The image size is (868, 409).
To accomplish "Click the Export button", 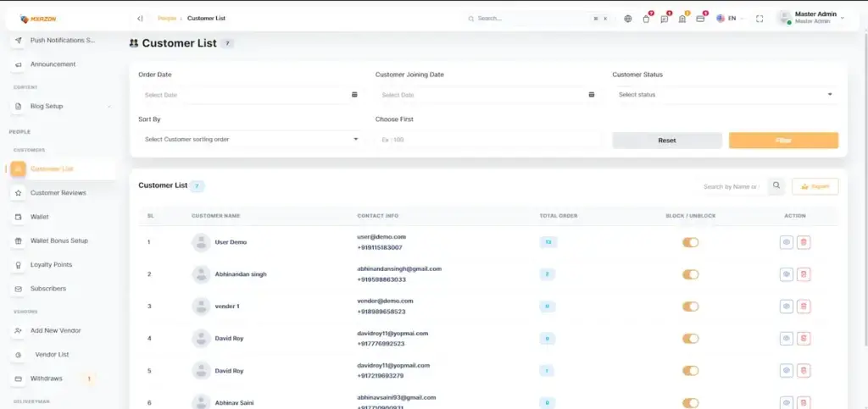I will coord(815,186).
